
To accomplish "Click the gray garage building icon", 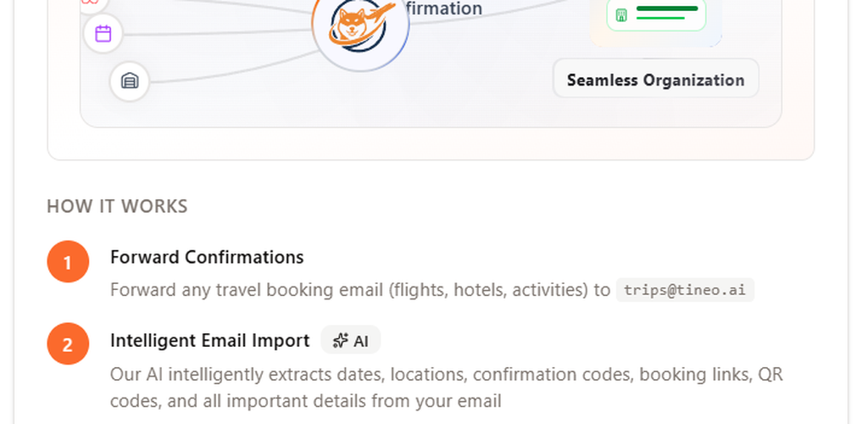I will point(130,81).
